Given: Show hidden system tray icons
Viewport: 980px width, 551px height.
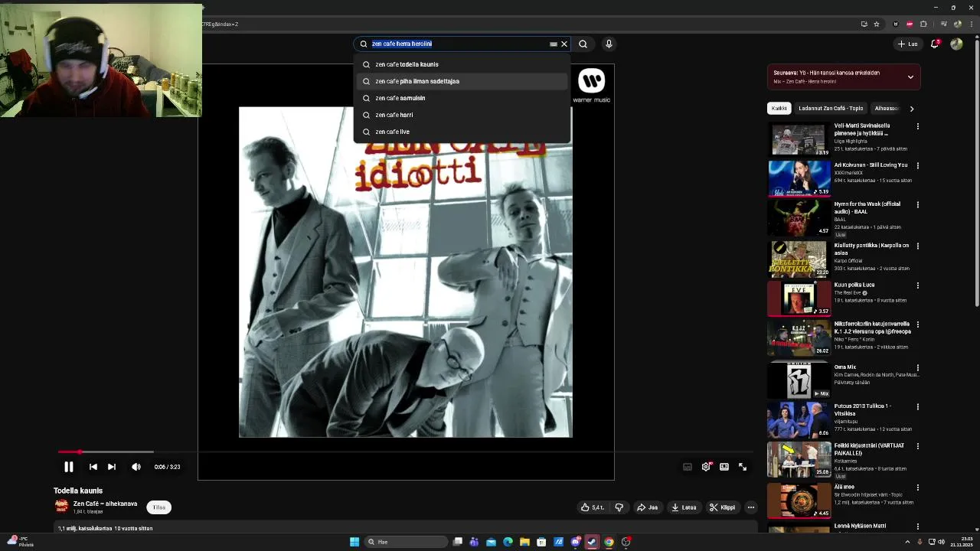Looking at the screenshot, I should click(908, 542).
